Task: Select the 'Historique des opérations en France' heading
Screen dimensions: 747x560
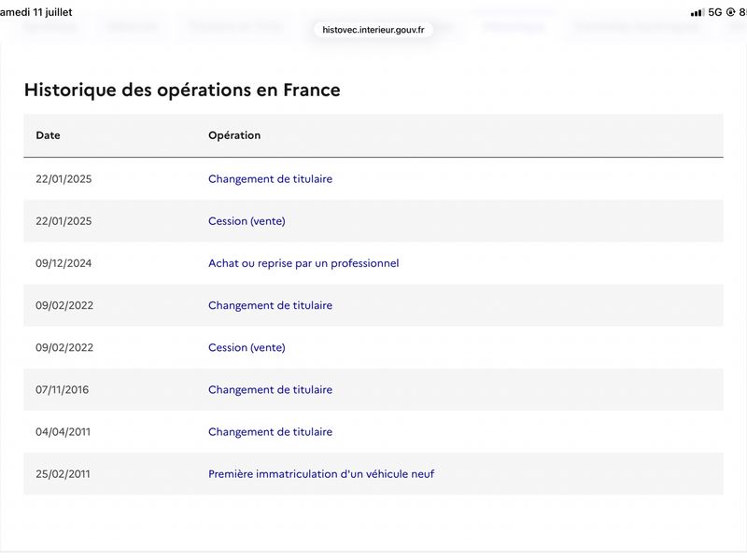Action: 182,90
